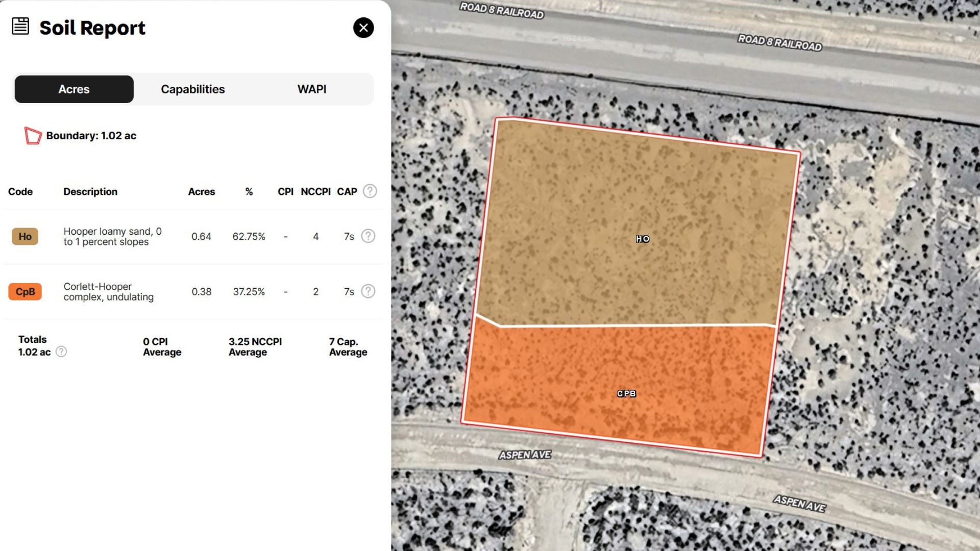Click the Aspen Ave road label

pos(525,455)
